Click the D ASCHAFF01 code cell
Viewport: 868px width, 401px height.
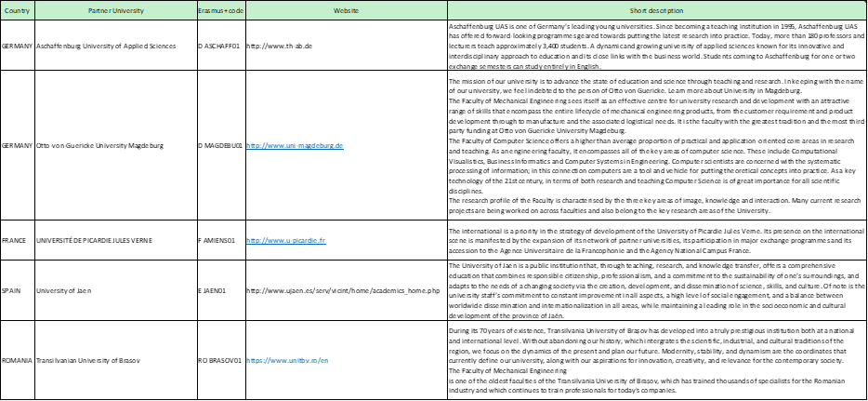click(x=220, y=46)
